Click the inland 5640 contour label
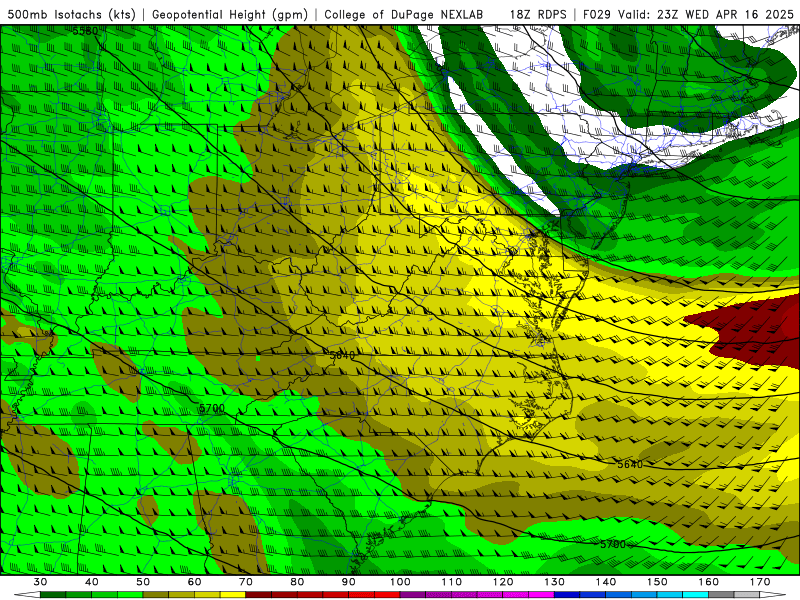 pyautogui.click(x=342, y=355)
